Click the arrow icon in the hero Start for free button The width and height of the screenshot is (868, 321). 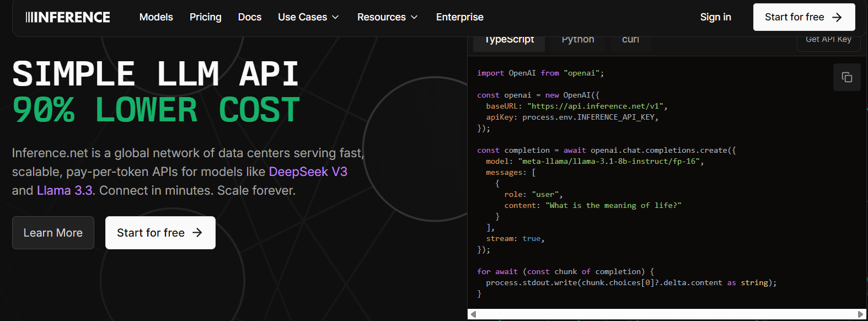click(x=197, y=233)
